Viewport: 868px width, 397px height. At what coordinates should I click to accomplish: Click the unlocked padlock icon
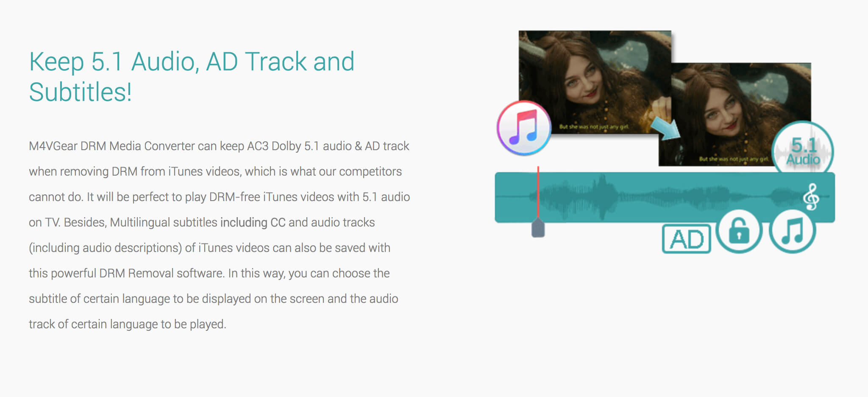739,231
